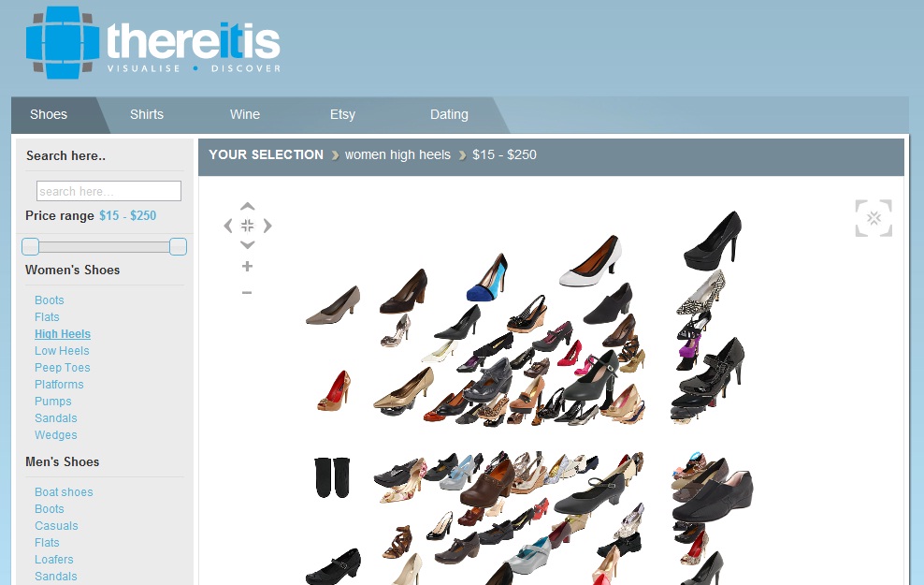Reset the view using the center icon

pyautogui.click(x=247, y=226)
